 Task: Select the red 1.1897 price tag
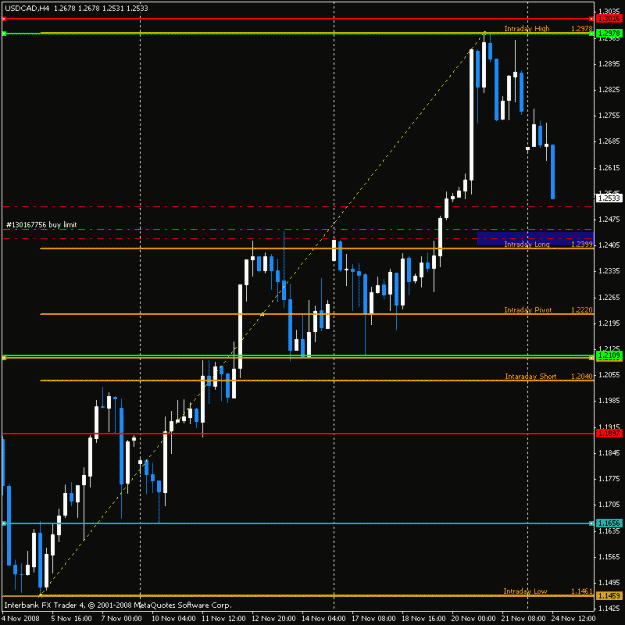coord(609,433)
